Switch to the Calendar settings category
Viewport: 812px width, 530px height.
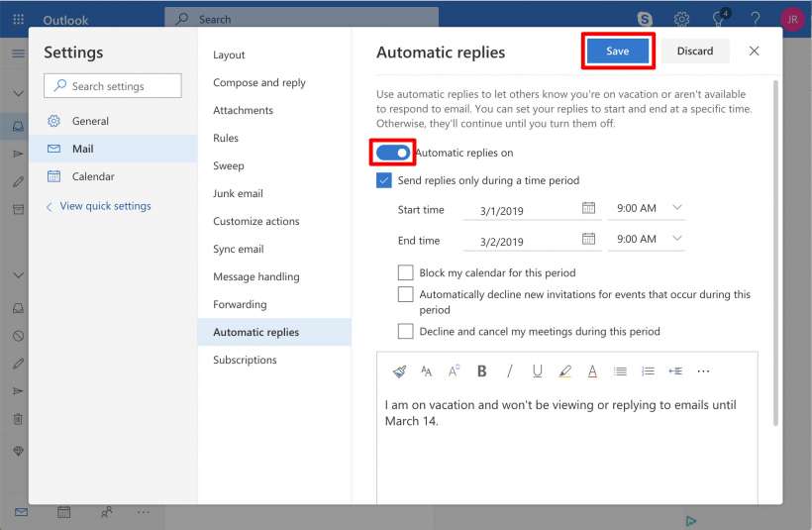click(93, 176)
